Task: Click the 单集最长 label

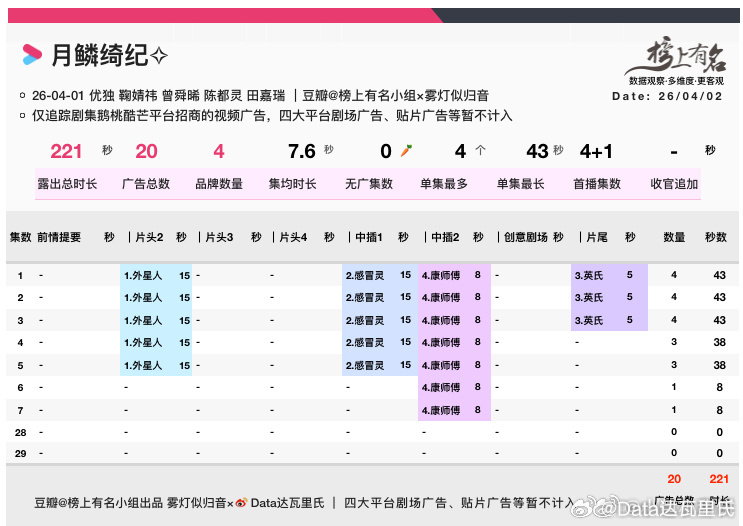Action: 520,184
